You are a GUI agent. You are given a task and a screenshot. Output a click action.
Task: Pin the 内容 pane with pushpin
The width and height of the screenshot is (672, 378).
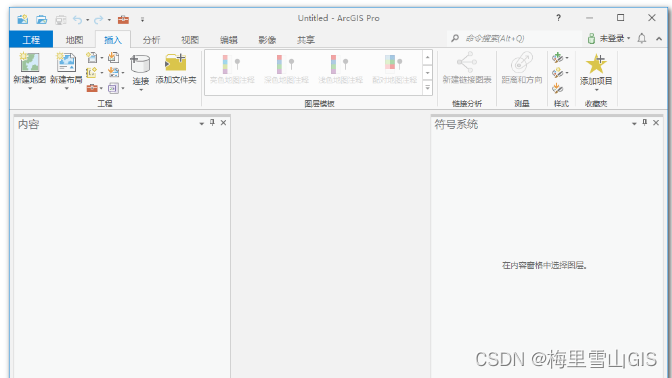(212, 123)
